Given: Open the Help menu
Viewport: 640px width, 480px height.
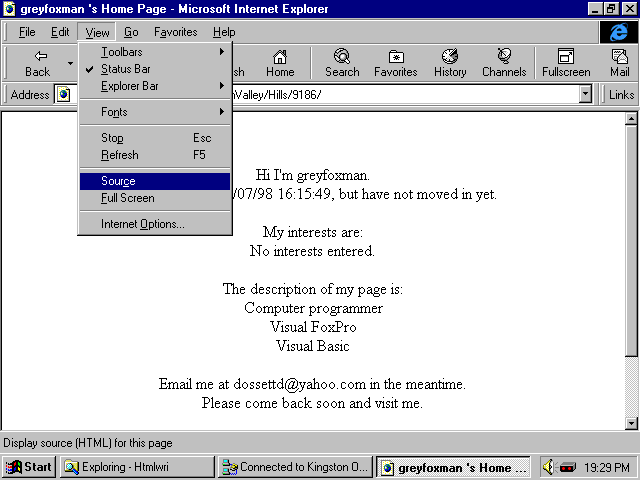Looking at the screenshot, I should (224, 32).
